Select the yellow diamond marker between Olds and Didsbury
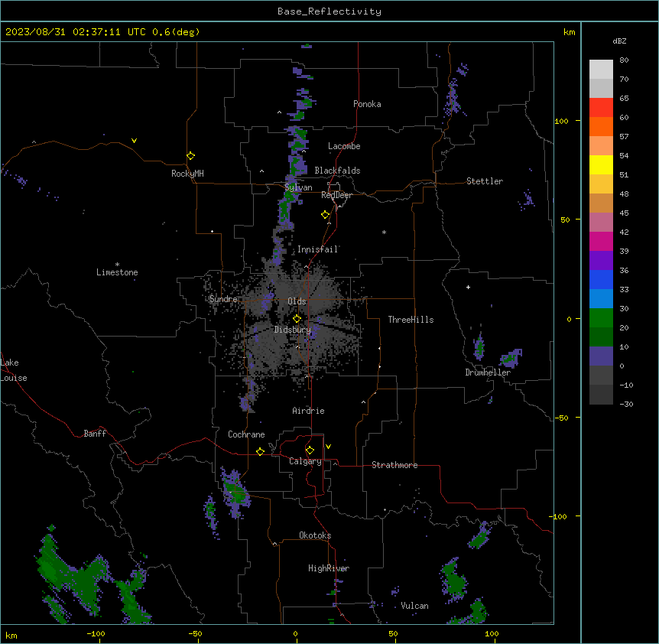The image size is (659, 644). click(297, 319)
